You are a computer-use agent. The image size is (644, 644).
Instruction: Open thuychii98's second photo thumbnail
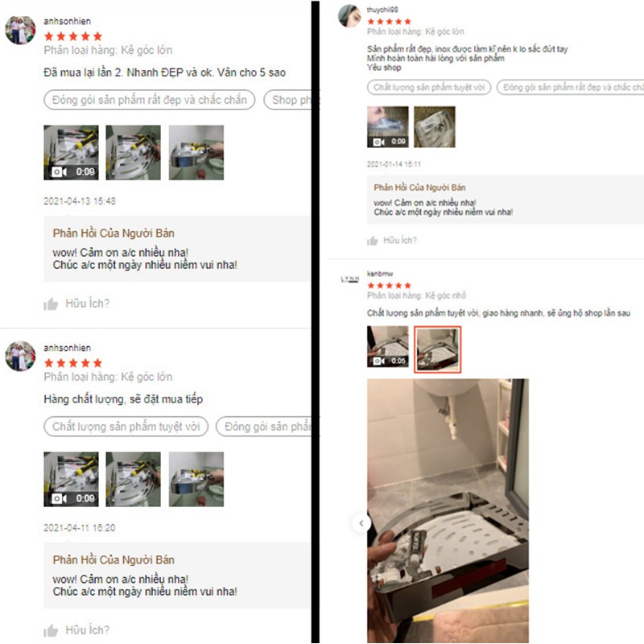click(x=435, y=126)
